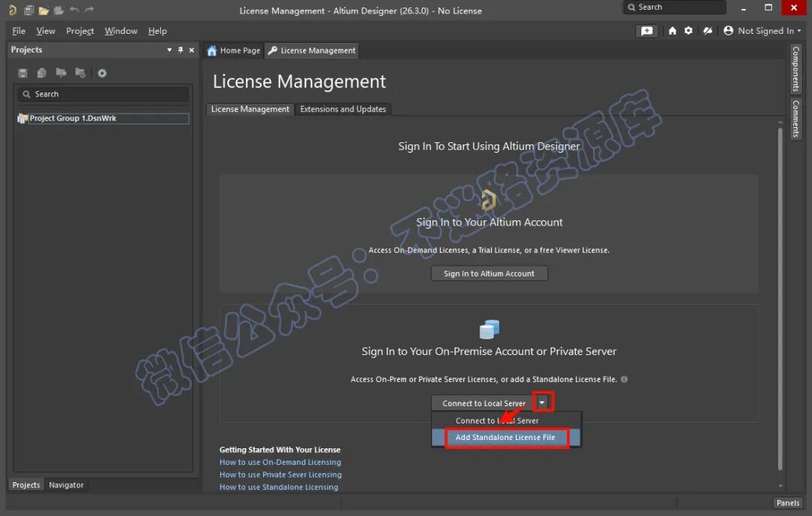Open the Components side panel
The width and height of the screenshot is (812, 516).
[x=795, y=68]
